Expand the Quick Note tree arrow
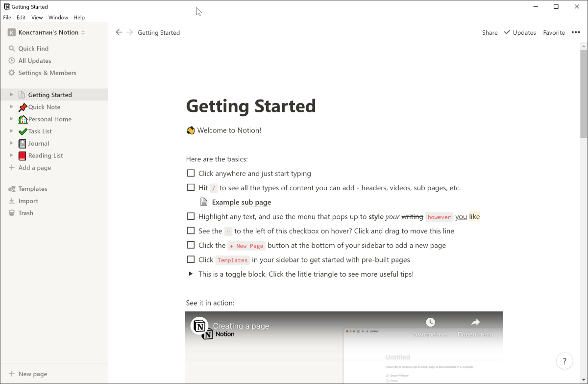This screenshot has height=384, width=588. (x=11, y=107)
